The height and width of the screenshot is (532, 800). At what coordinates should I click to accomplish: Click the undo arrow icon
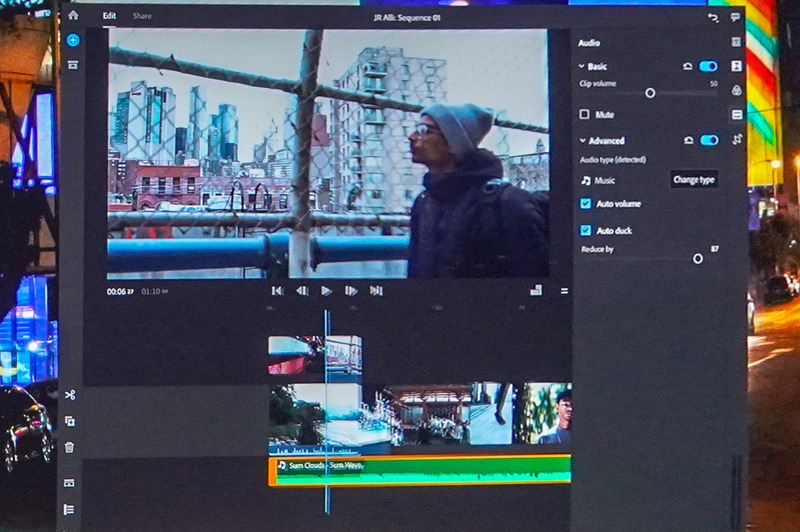pyautogui.click(x=713, y=18)
